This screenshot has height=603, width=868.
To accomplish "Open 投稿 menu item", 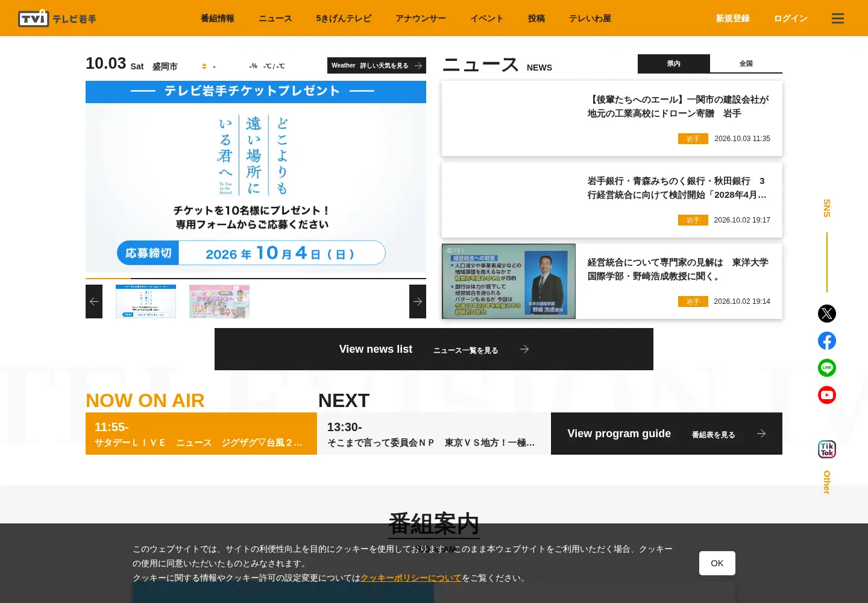I will pyautogui.click(x=536, y=19).
